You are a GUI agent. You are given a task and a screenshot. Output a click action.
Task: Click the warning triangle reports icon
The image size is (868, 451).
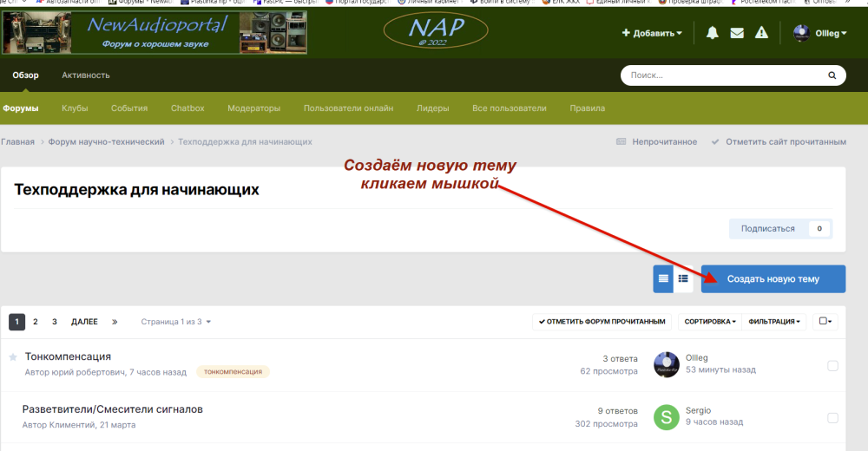761,33
